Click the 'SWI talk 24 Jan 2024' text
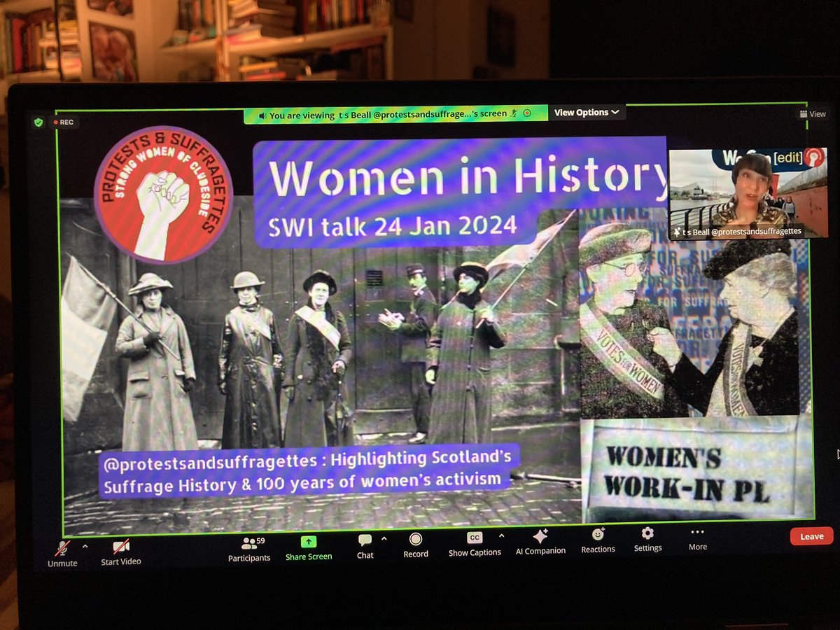Screen dimensions: 840x630 (393, 225)
